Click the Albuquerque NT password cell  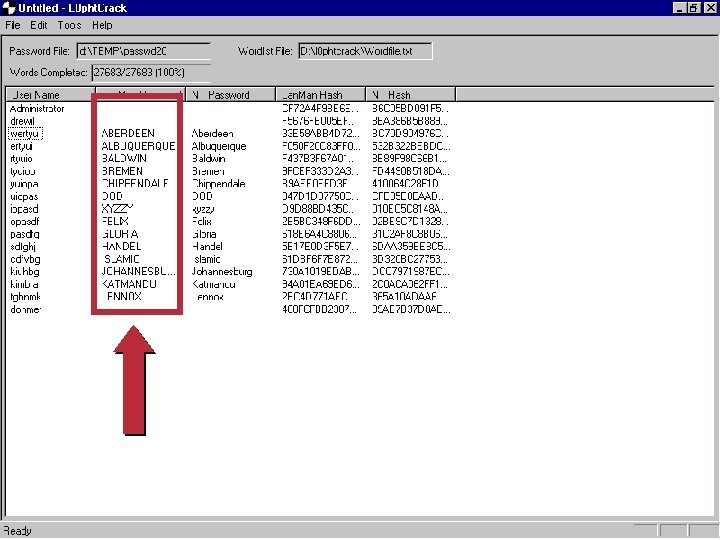(x=219, y=146)
